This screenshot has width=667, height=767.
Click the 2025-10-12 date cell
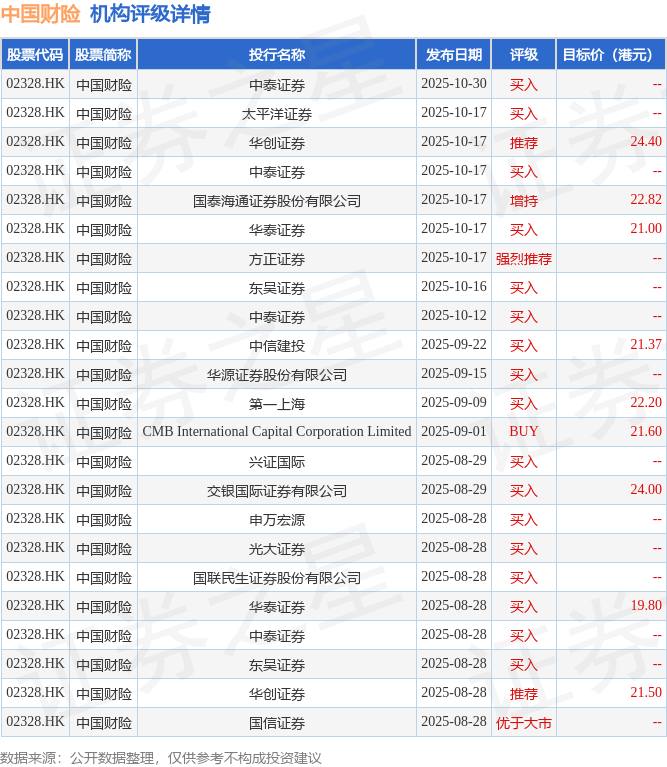pos(454,316)
